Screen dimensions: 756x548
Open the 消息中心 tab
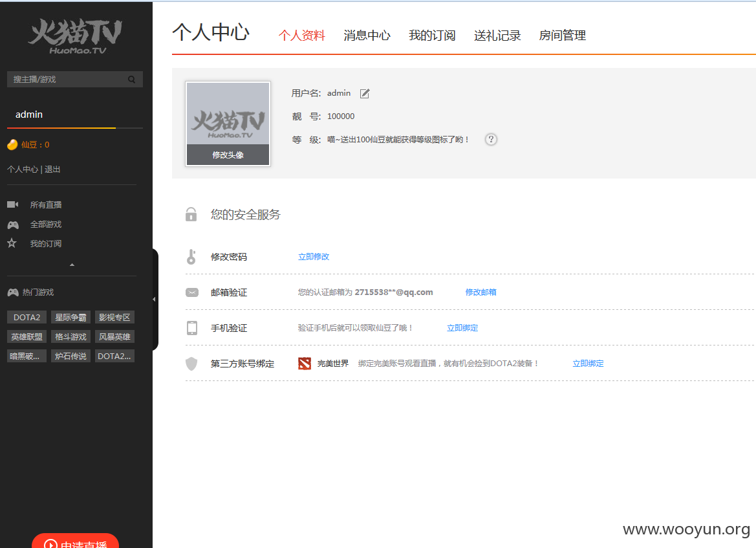pyautogui.click(x=367, y=36)
